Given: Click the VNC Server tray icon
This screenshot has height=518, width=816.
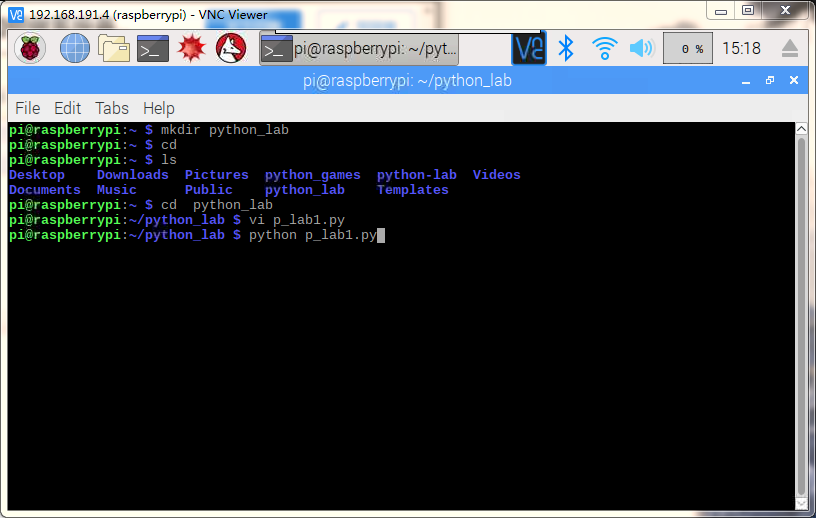Looking at the screenshot, I should pos(529,48).
